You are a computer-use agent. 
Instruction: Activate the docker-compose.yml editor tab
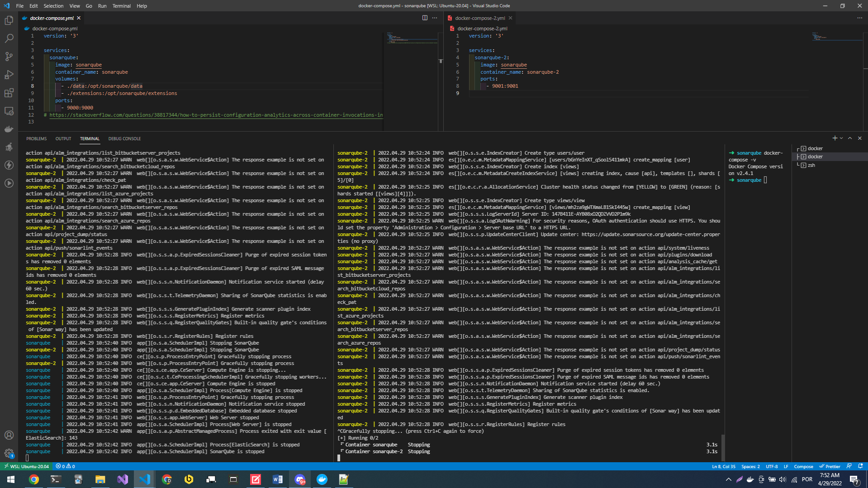(51, 18)
